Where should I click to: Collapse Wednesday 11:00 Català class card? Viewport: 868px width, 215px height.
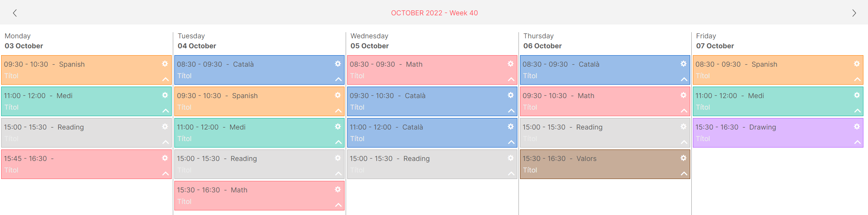[511, 142]
